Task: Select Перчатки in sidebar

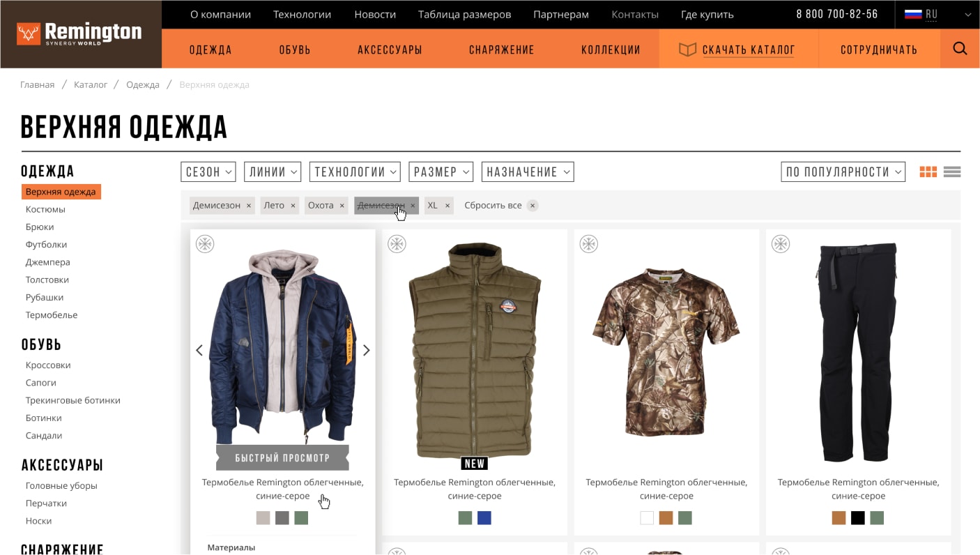Action: [46, 503]
